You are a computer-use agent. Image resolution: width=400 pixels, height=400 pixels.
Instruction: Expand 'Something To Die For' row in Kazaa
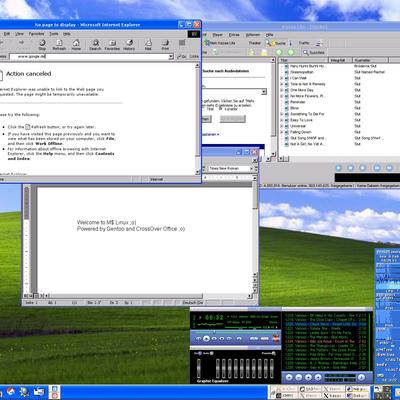coord(282,114)
